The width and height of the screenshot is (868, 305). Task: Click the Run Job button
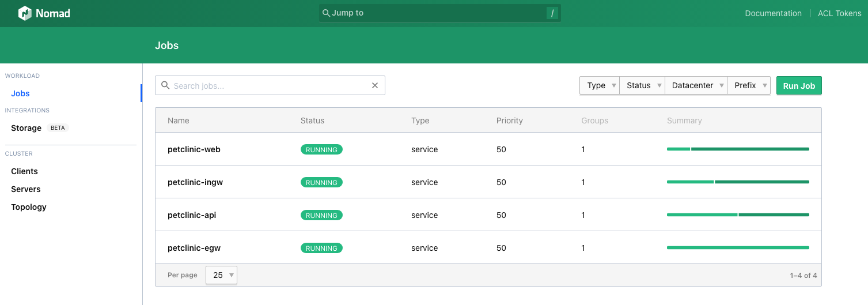(799, 85)
